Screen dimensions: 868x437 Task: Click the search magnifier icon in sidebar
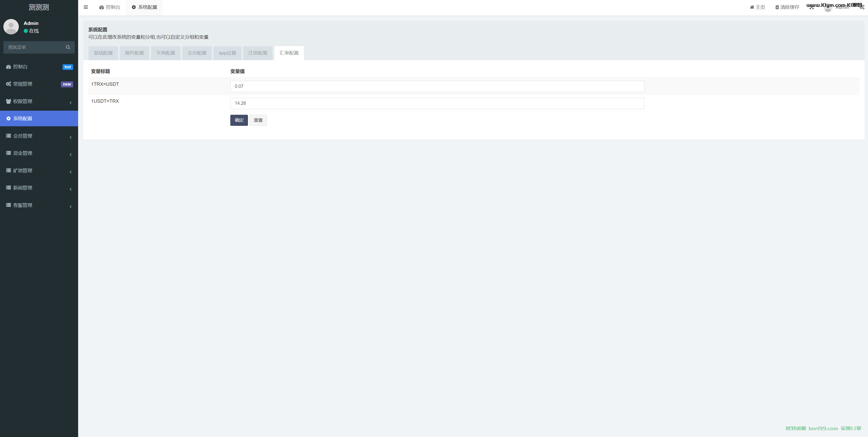click(x=68, y=47)
